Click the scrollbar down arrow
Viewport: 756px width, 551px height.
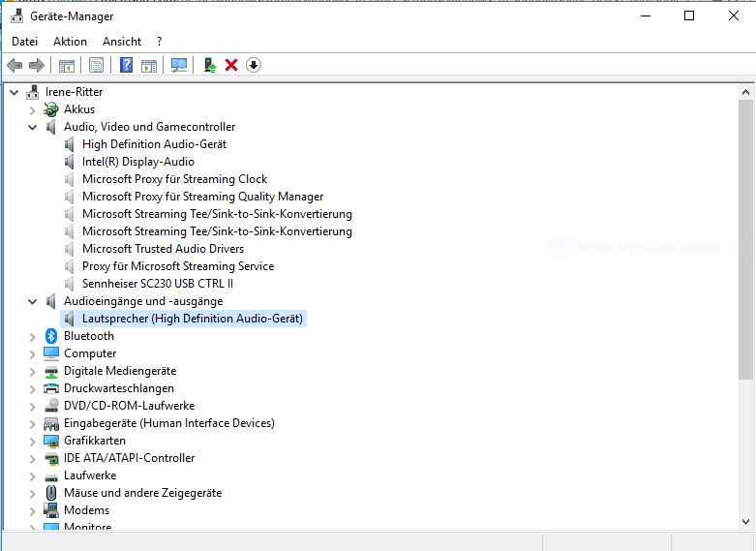tap(745, 522)
